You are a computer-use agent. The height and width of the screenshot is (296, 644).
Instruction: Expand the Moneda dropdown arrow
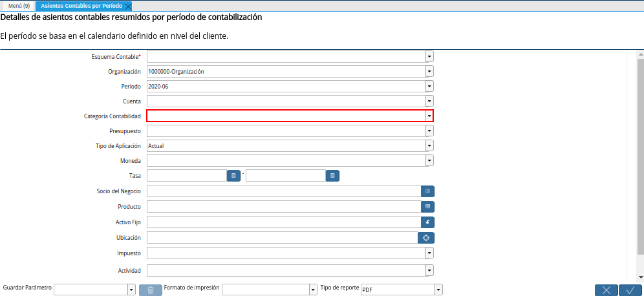(x=429, y=160)
